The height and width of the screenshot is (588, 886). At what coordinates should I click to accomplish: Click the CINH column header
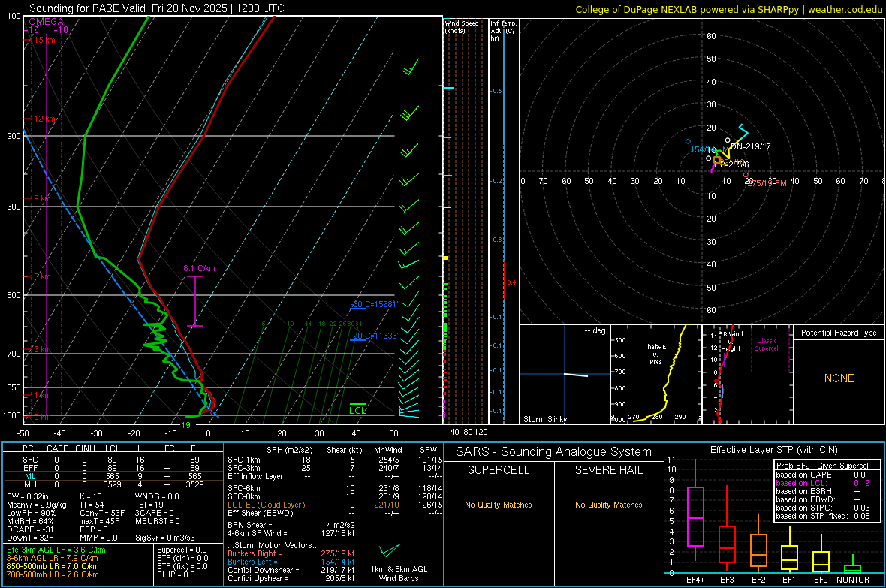coord(86,448)
